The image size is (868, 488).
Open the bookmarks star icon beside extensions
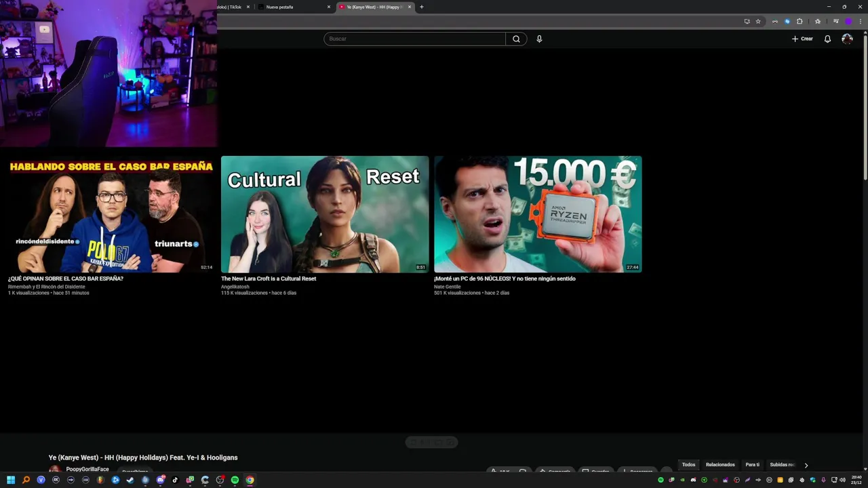[x=818, y=21]
